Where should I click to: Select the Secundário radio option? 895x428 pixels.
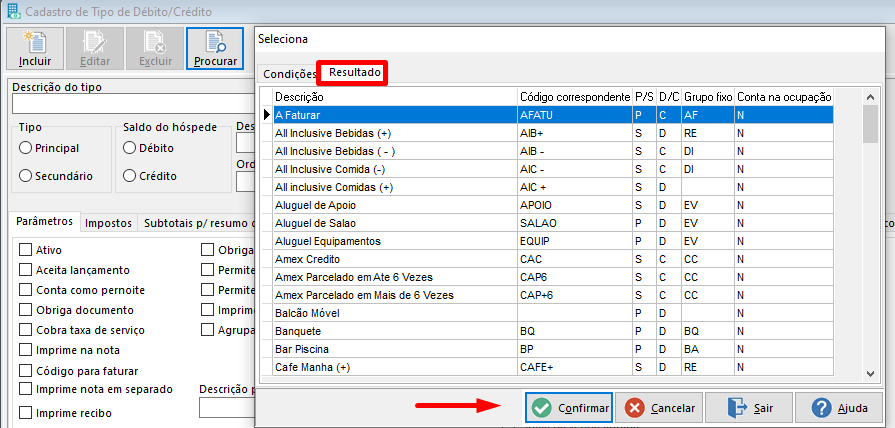click(x=56, y=176)
